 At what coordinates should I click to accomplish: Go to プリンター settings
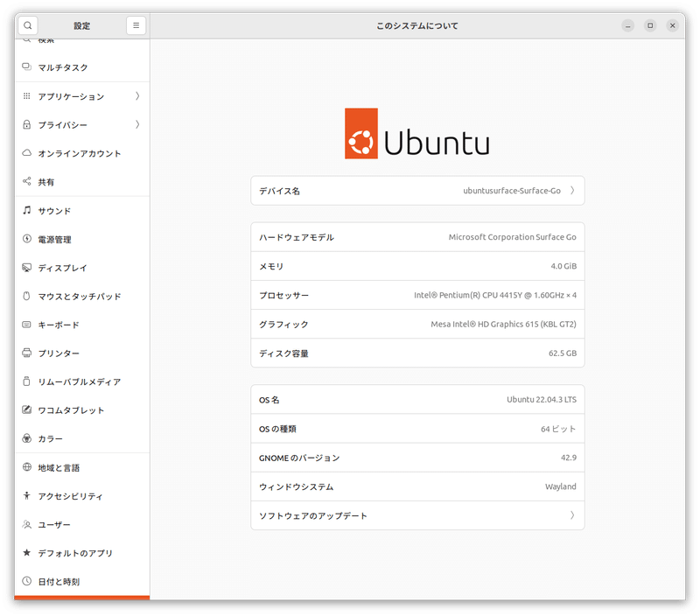click(x=82, y=353)
